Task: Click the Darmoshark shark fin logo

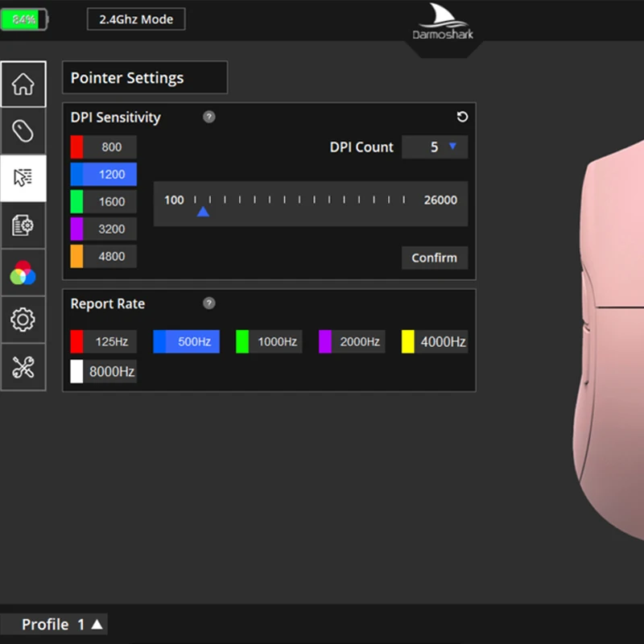Action: [x=443, y=22]
